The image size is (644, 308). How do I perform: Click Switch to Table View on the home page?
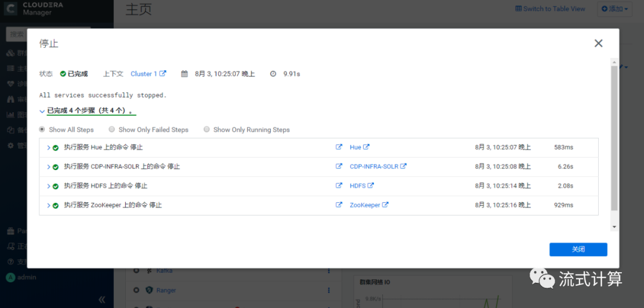point(550,8)
